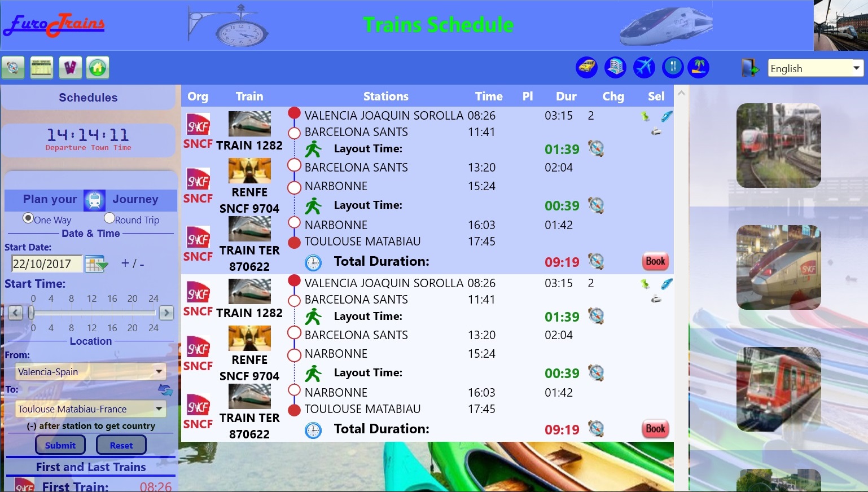Click the EuroTrains logo
The height and width of the screenshot is (492, 868).
[54, 25]
